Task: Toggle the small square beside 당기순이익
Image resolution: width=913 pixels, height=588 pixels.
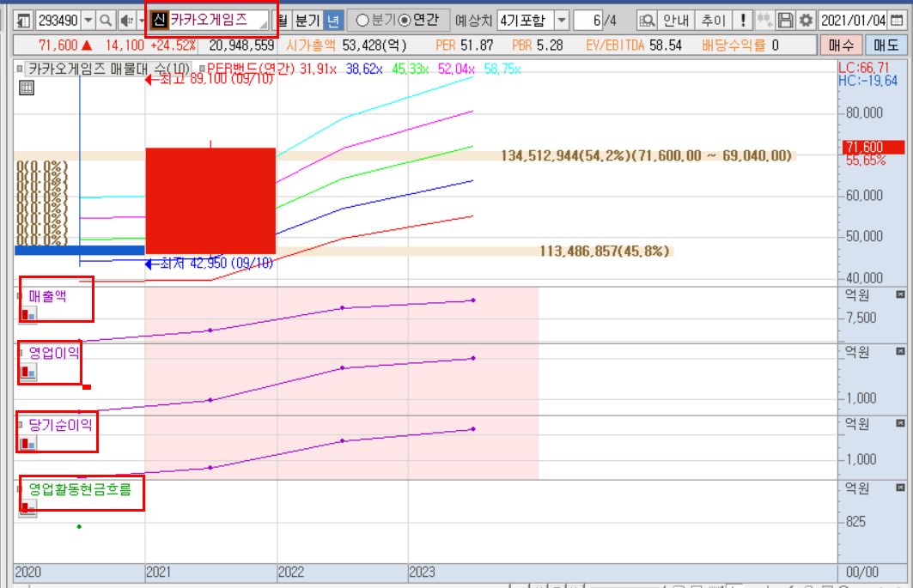Action: (20, 425)
